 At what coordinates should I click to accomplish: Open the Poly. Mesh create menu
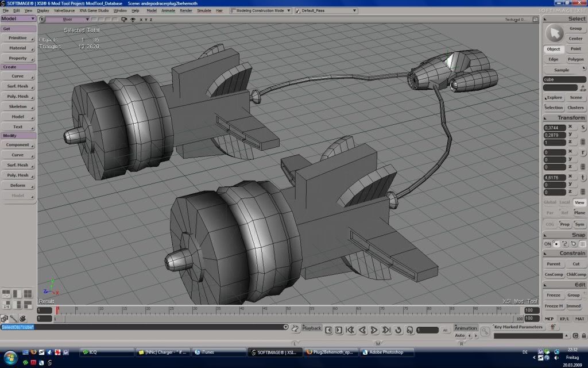tap(18, 97)
